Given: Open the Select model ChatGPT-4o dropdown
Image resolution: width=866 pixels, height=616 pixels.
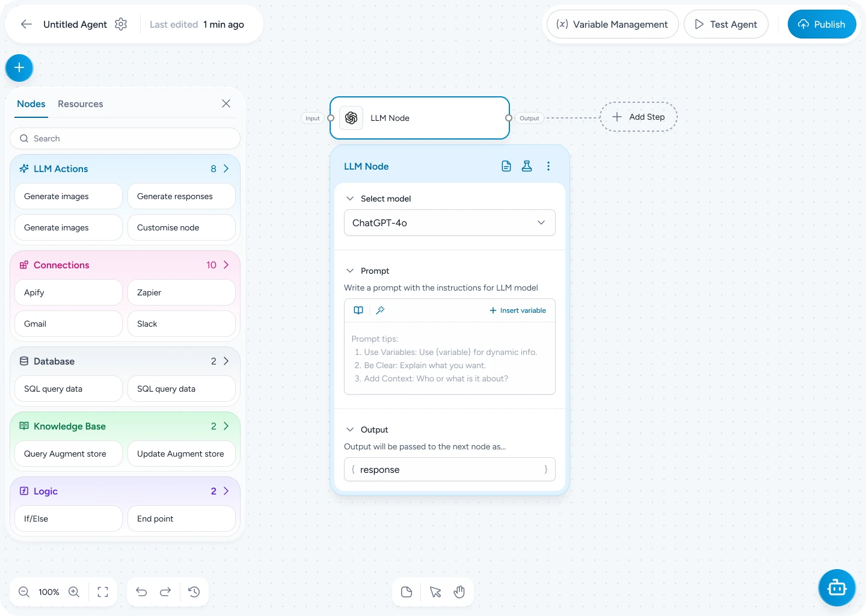Looking at the screenshot, I should (x=450, y=223).
